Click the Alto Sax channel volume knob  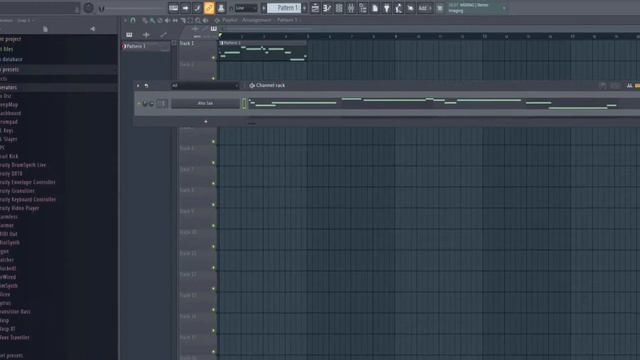click(151, 104)
